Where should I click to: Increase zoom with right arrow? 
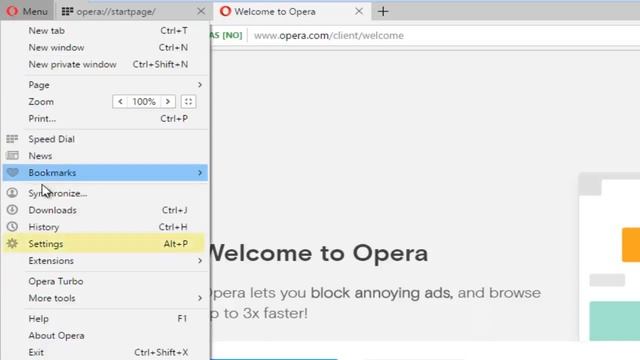pos(168,102)
